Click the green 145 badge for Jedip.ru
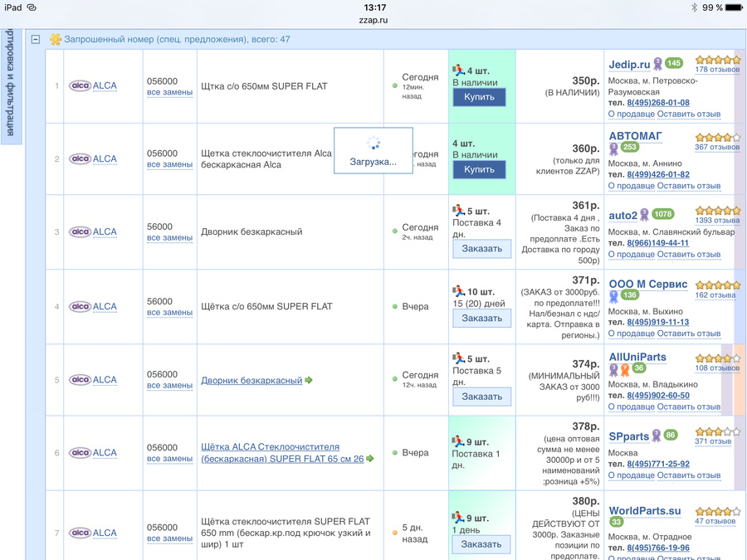 click(x=674, y=63)
